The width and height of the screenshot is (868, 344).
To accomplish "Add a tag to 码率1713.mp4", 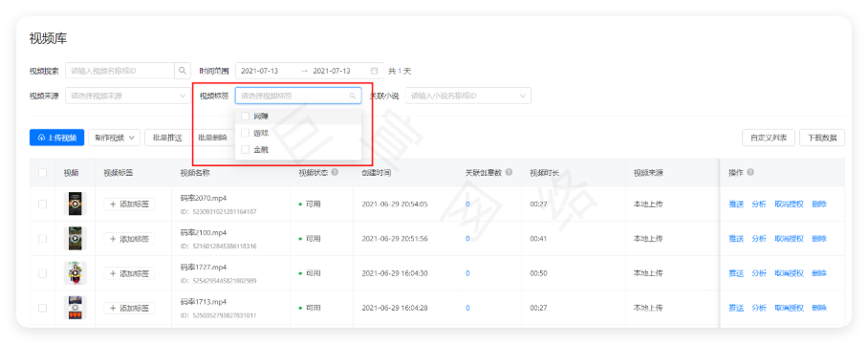I will click(130, 308).
